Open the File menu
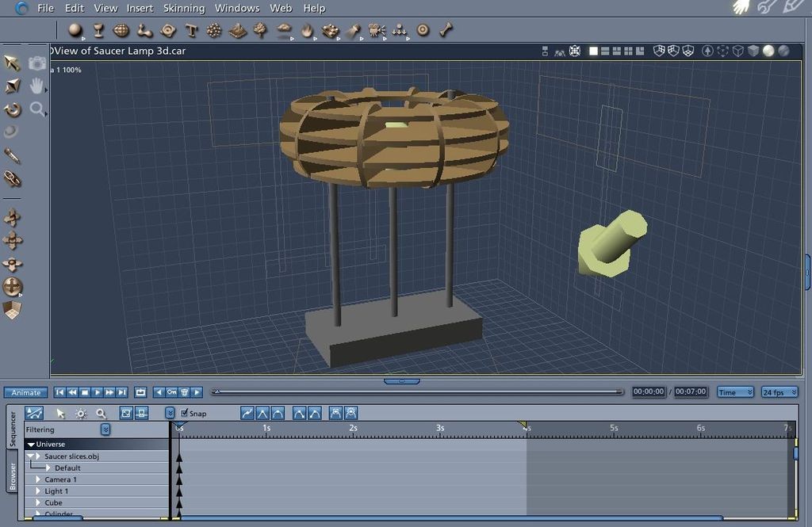Screen dimensions: 812x527 (45, 8)
